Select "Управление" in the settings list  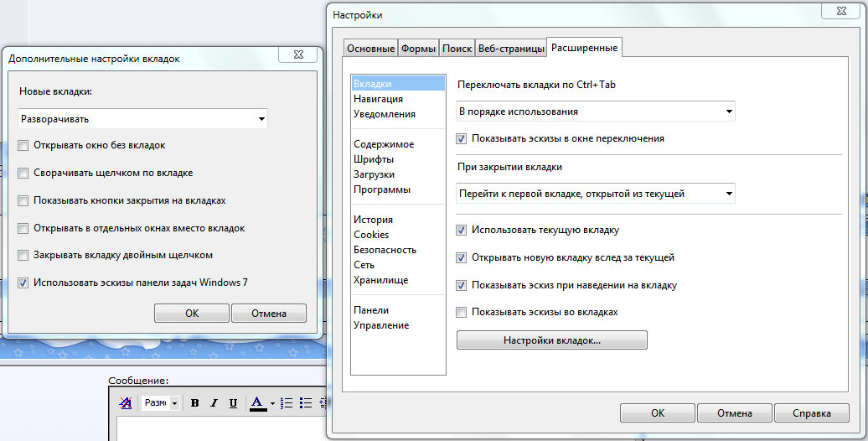click(x=398, y=325)
